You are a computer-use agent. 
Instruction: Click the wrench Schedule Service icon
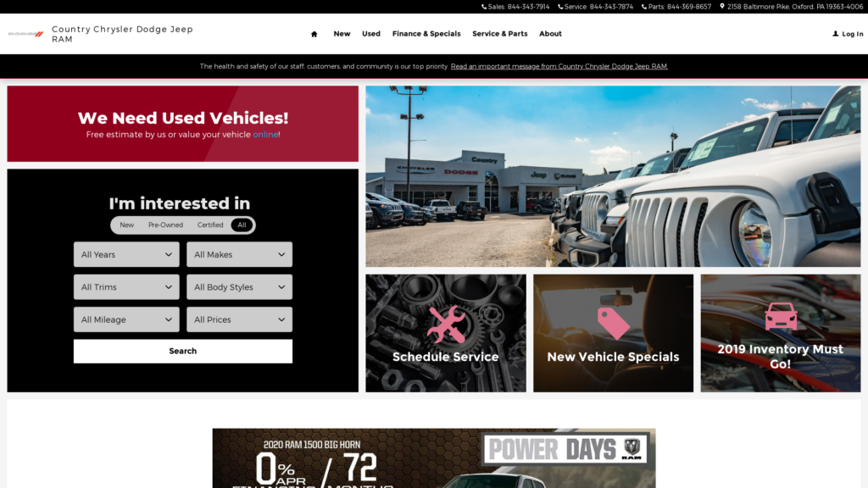[x=446, y=324]
